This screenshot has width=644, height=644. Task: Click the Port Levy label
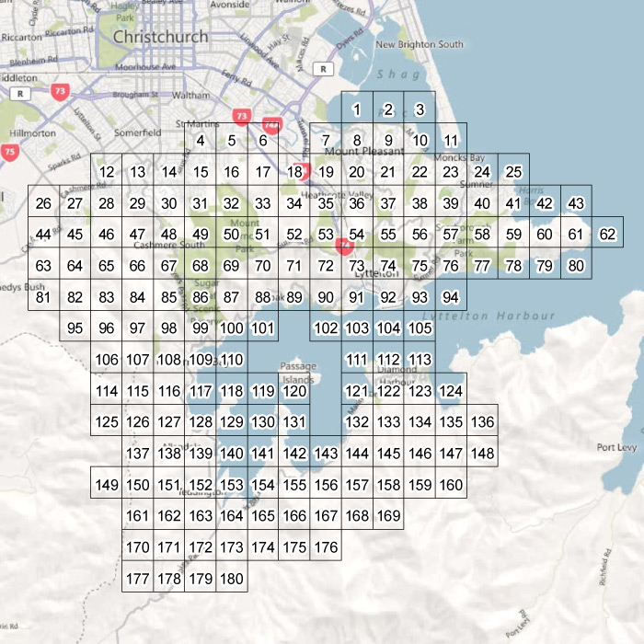coord(617,447)
